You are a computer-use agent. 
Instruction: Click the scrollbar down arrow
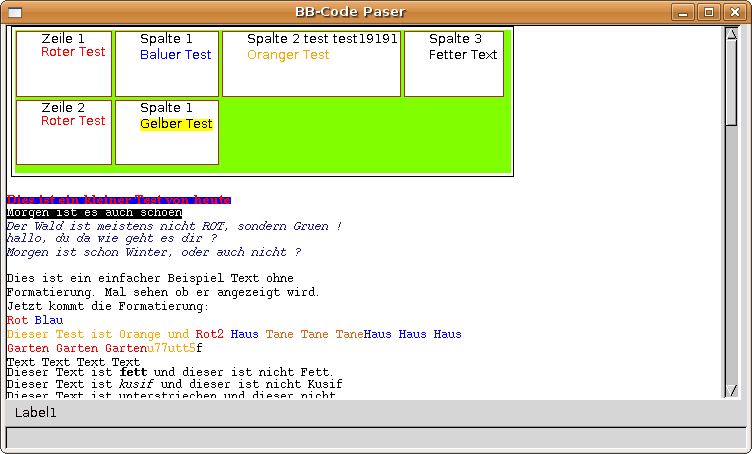tap(731, 390)
